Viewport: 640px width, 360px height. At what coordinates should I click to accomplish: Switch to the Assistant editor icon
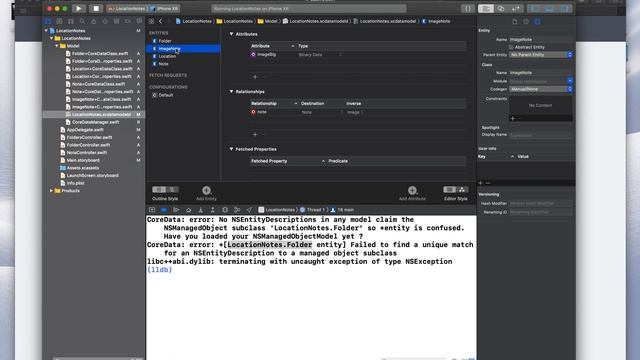click(x=501, y=9)
